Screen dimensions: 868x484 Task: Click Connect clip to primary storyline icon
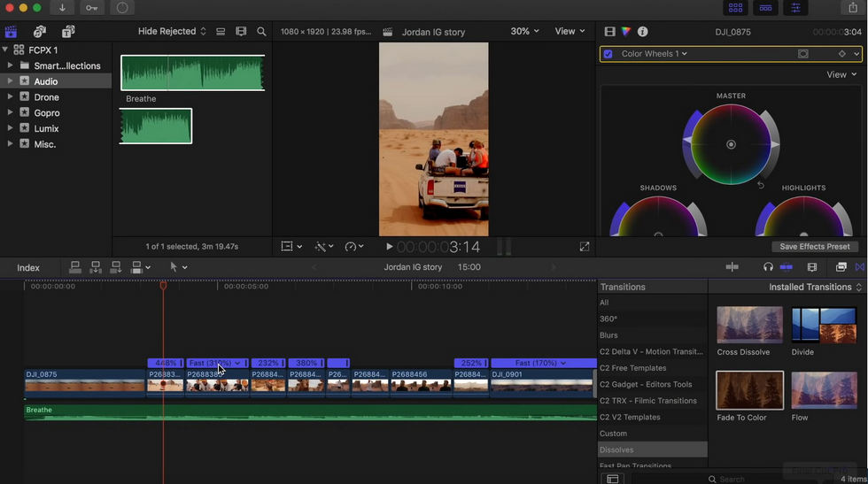tap(74, 268)
